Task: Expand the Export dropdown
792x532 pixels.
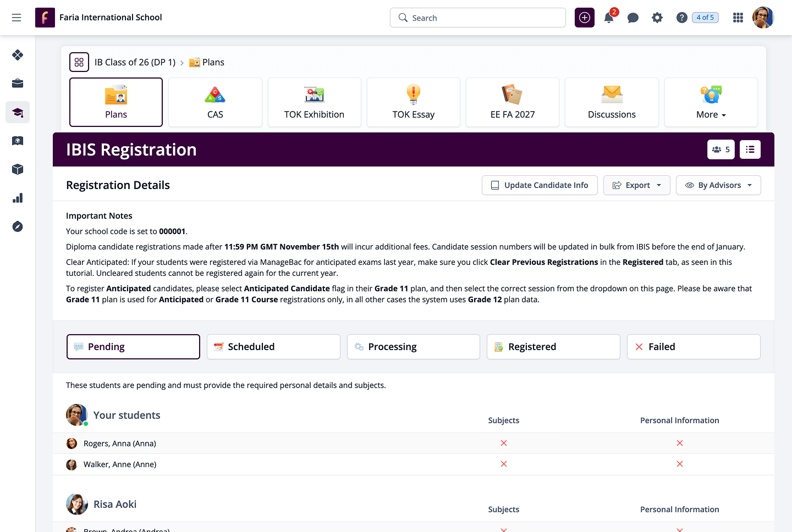Action: [x=637, y=185]
